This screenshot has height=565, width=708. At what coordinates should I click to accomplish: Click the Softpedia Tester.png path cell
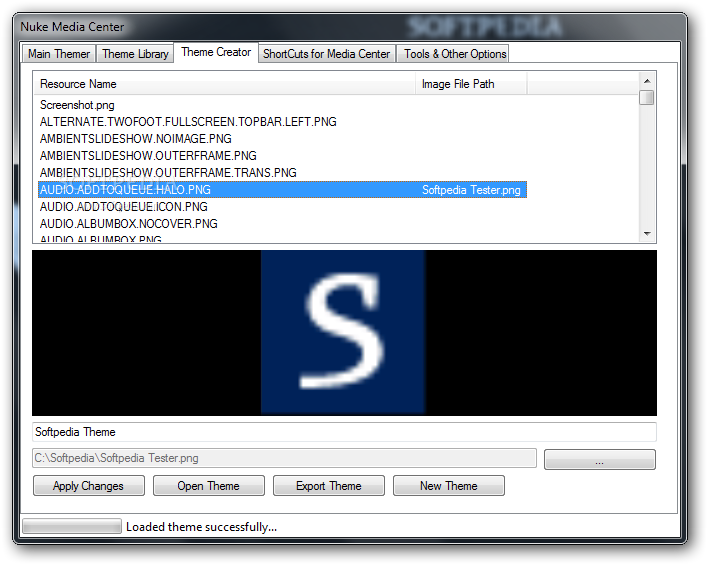point(471,190)
